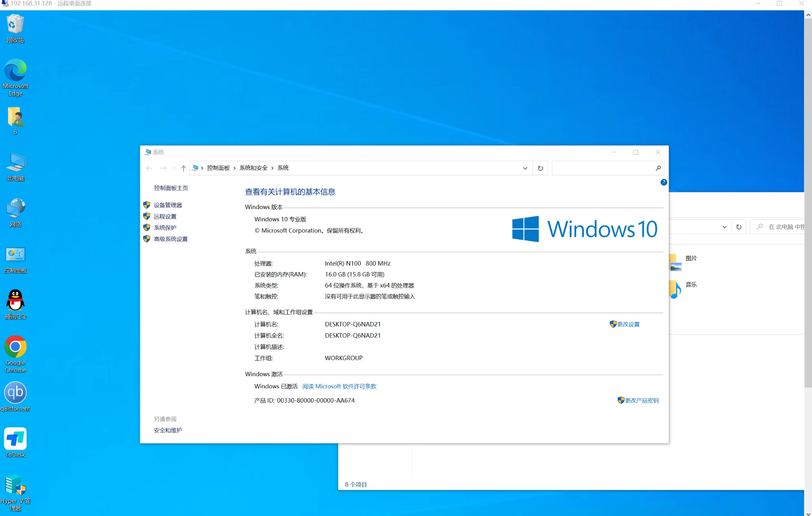This screenshot has height=516, width=812.
Task: Click the shield icon beside 远程设置
Action: (147, 216)
